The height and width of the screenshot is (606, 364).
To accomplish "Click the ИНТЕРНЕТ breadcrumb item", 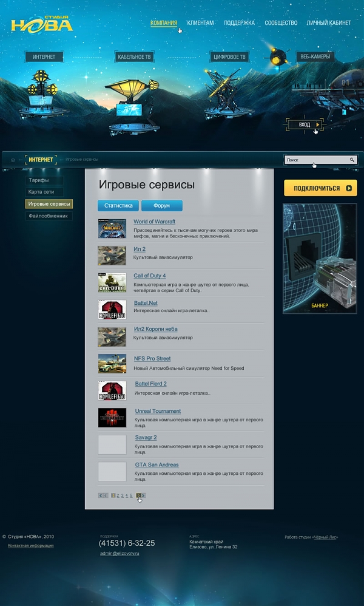I will [x=41, y=160].
